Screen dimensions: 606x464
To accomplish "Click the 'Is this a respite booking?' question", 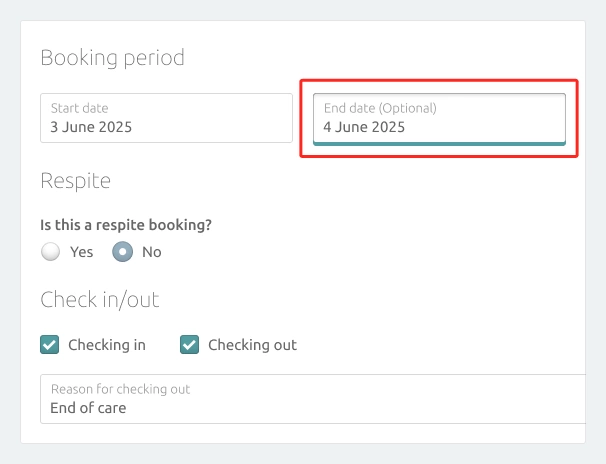I will [126, 225].
